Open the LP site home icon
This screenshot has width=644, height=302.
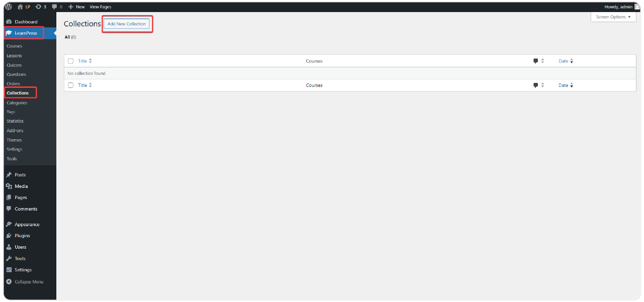20,7
